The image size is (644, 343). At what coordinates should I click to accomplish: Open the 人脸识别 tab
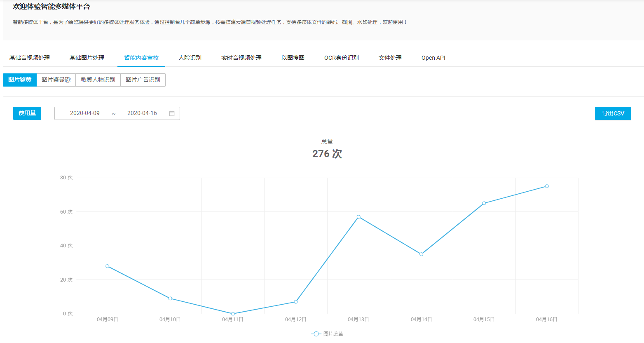(x=190, y=58)
